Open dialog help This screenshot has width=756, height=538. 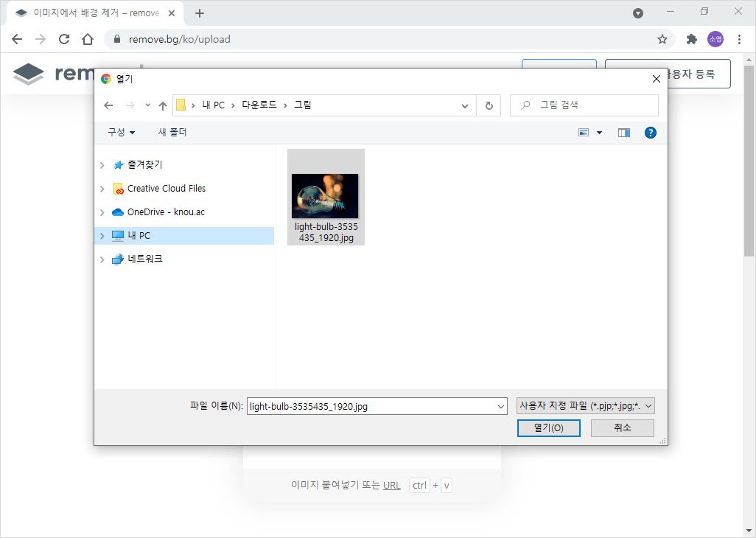pos(651,133)
